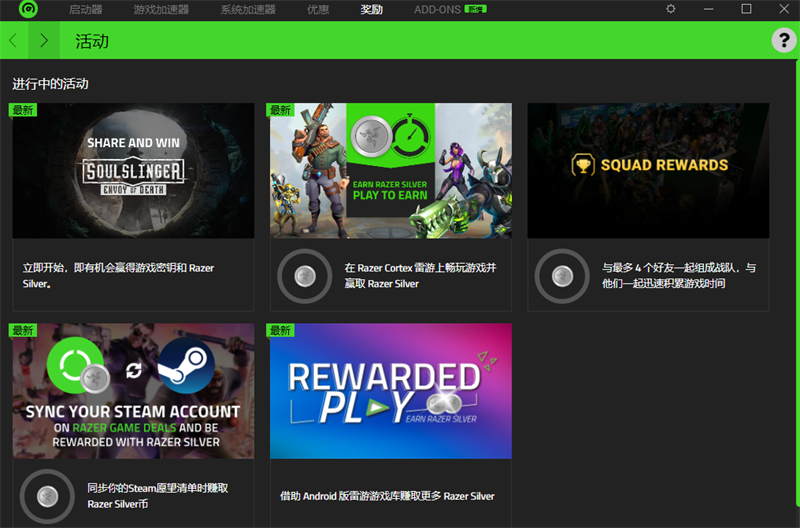This screenshot has height=528, width=800.
Task: Go back with the left arrow
Action: tap(14, 40)
